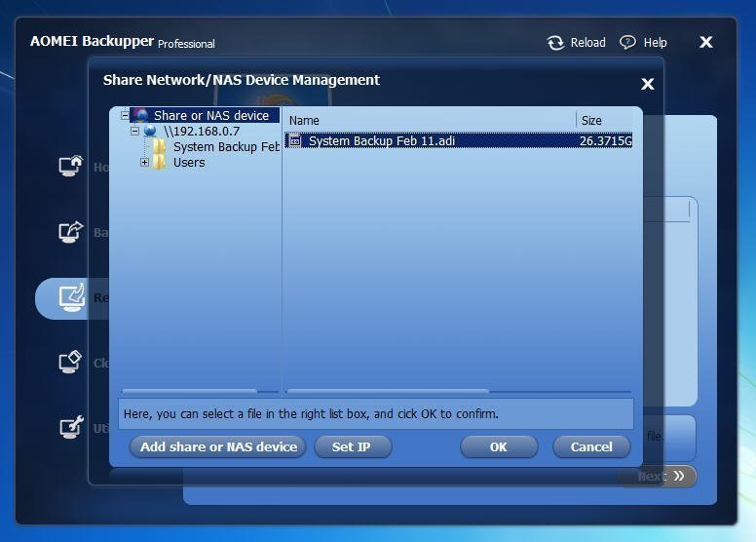Click the Share or NAS device globe icon
756x542 pixels.
pyautogui.click(x=141, y=115)
